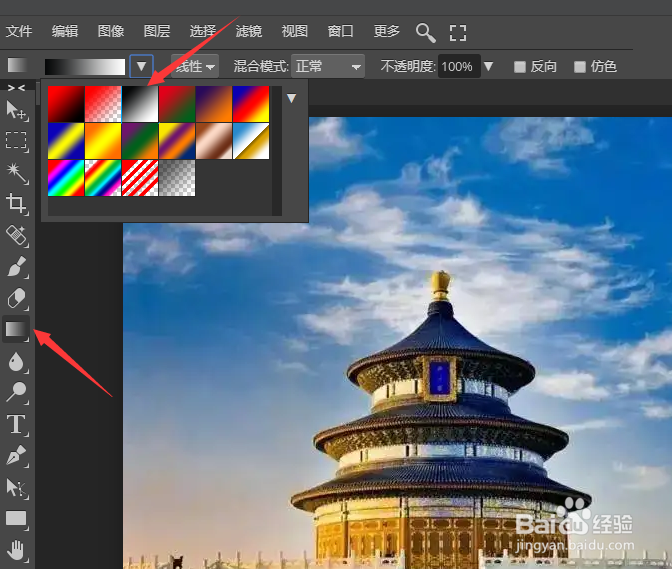Screen dimensions: 672x569
Task: Open the 图像 menu
Action: click(x=111, y=31)
